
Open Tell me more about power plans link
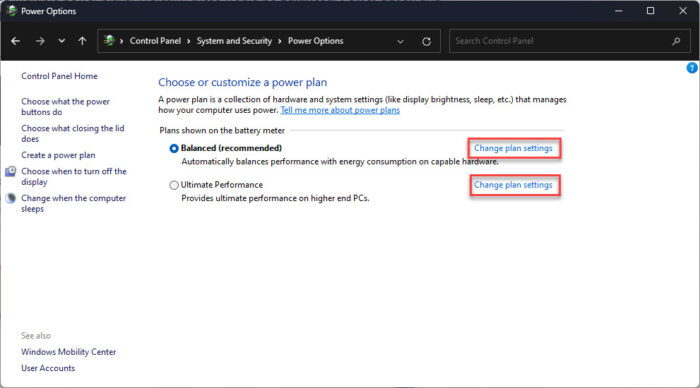(340, 110)
